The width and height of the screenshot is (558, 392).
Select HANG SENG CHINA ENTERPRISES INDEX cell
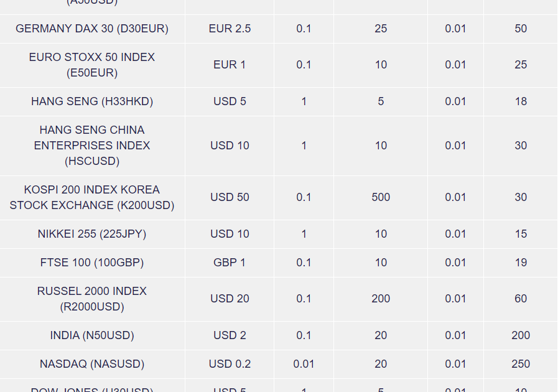click(92, 146)
